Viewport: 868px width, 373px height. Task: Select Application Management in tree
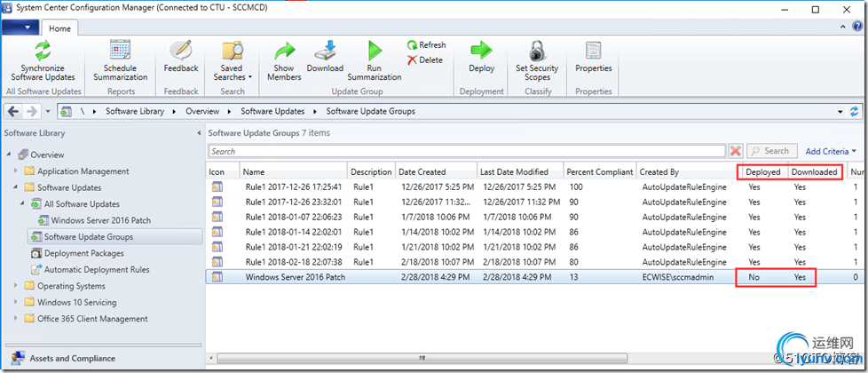(x=83, y=171)
